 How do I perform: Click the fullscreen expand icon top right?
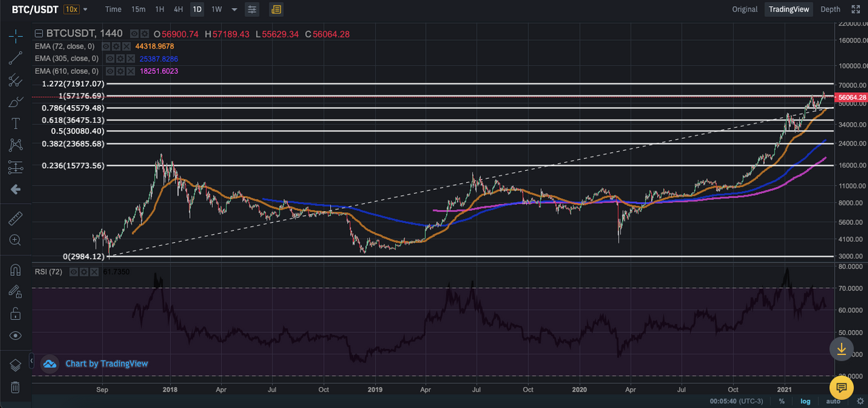point(856,9)
